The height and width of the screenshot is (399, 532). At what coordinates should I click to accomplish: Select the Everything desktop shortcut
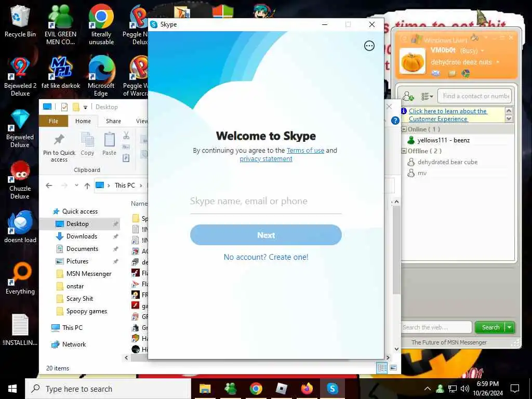click(x=20, y=278)
